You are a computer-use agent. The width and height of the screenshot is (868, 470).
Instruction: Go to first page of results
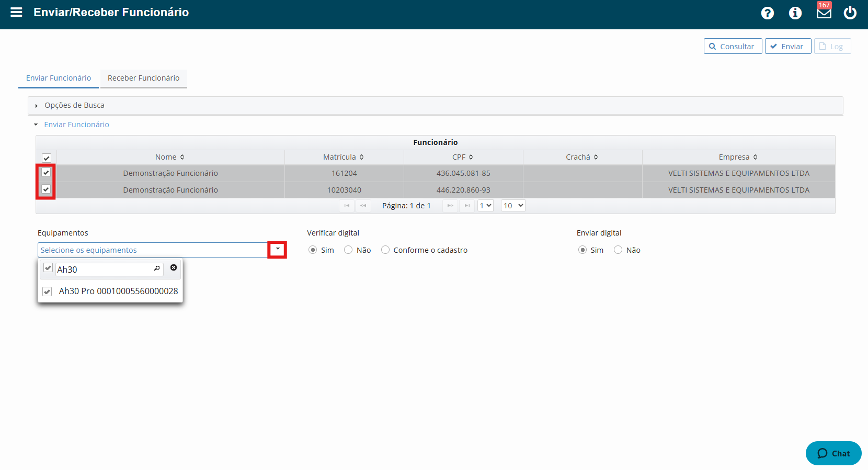pos(347,206)
